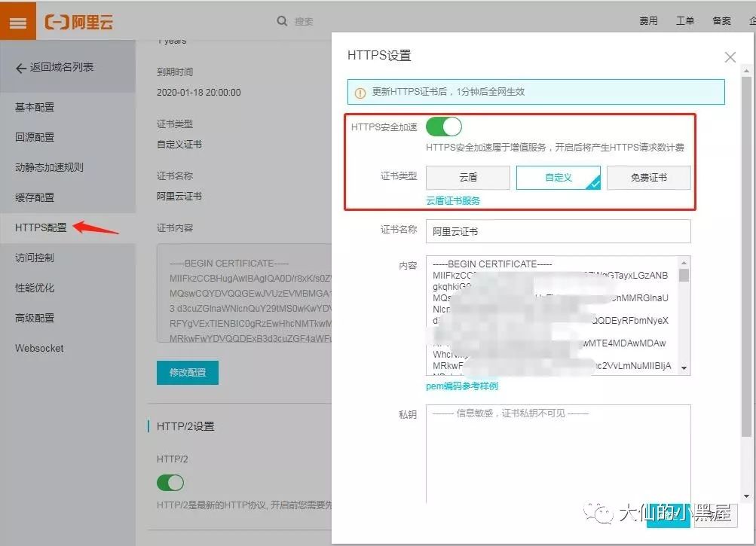
Task: Open 高级配置 in sidebar
Action: [x=35, y=318]
